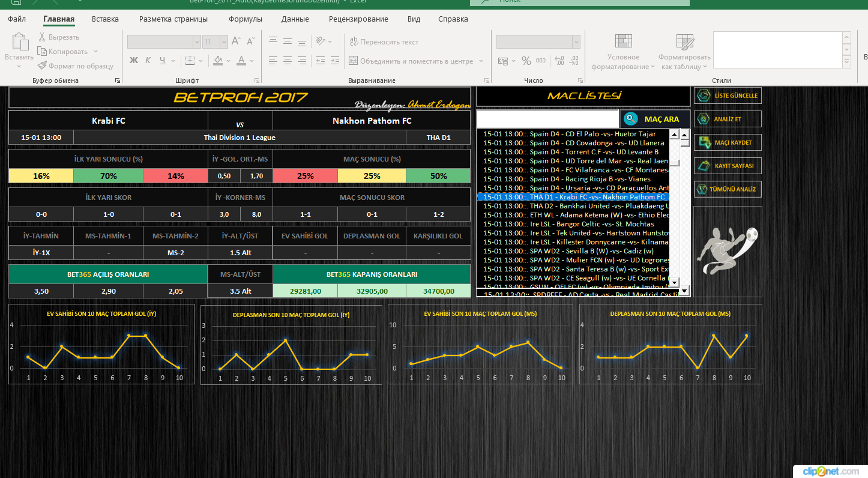Click the MAÇ ARA search button
This screenshot has height=478, width=868.
[654, 119]
